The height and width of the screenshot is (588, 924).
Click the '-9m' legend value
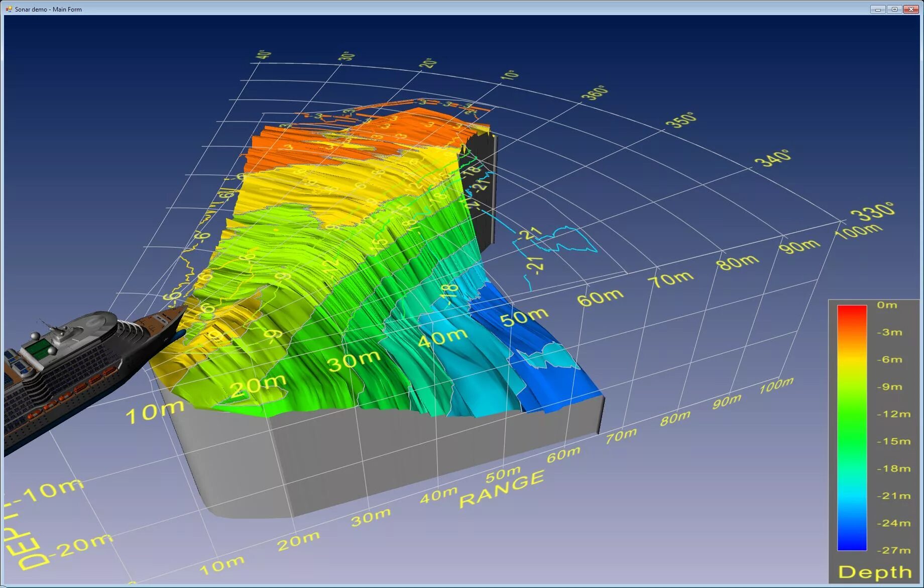tap(889, 386)
